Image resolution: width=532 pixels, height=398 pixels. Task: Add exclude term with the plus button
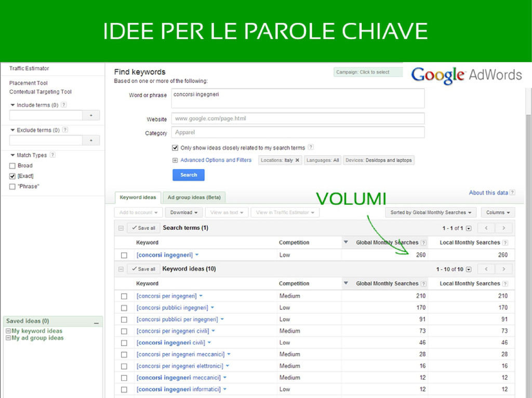(x=91, y=140)
